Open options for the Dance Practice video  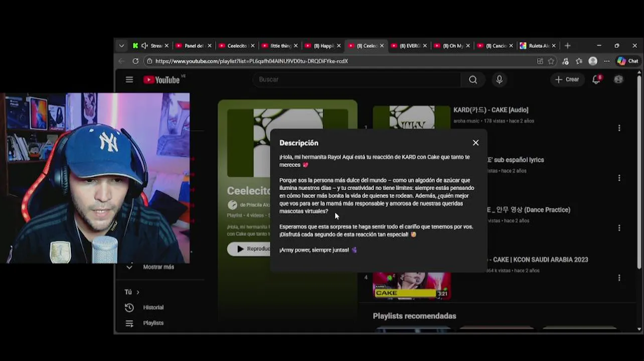(x=619, y=228)
